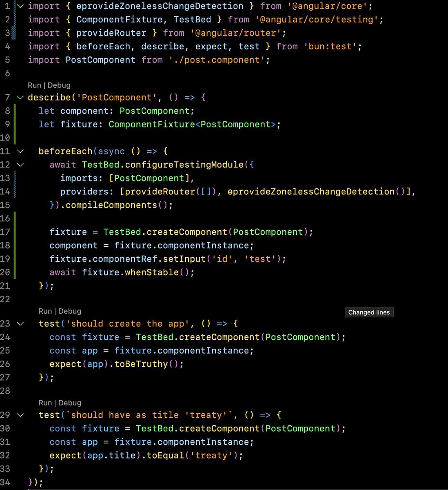Click 'toBeTruthy' on line 26

click(141, 364)
